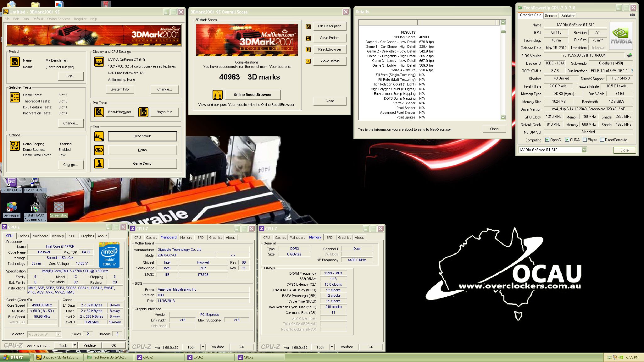Click the Batch Run icon in Pro Tools
The image size is (644, 362).
tap(143, 112)
